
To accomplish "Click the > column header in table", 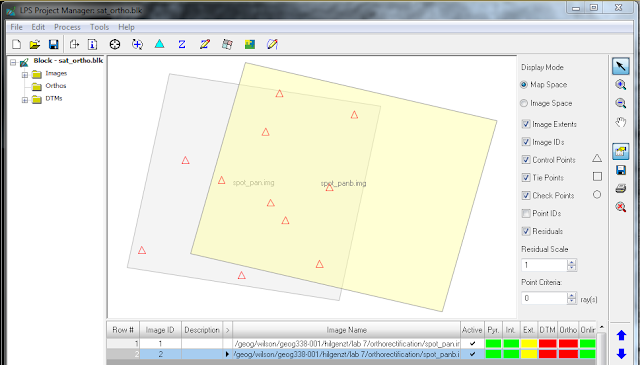I will 227,330.
